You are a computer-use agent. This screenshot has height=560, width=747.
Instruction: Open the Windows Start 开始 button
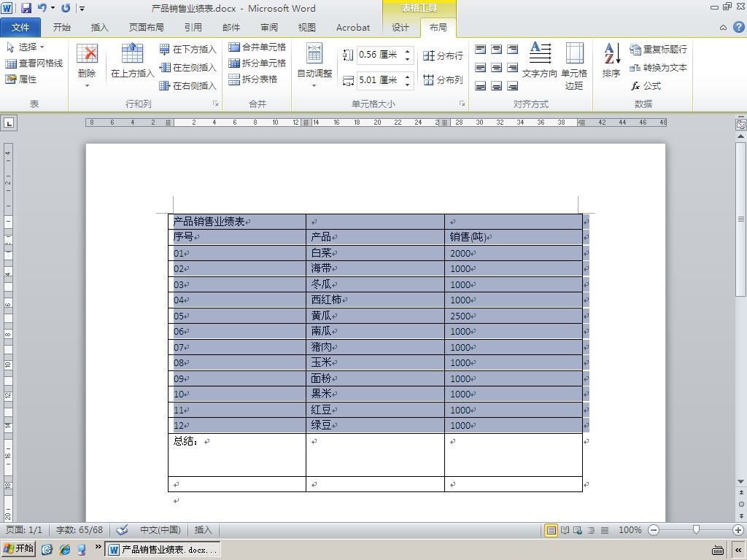click(18, 548)
